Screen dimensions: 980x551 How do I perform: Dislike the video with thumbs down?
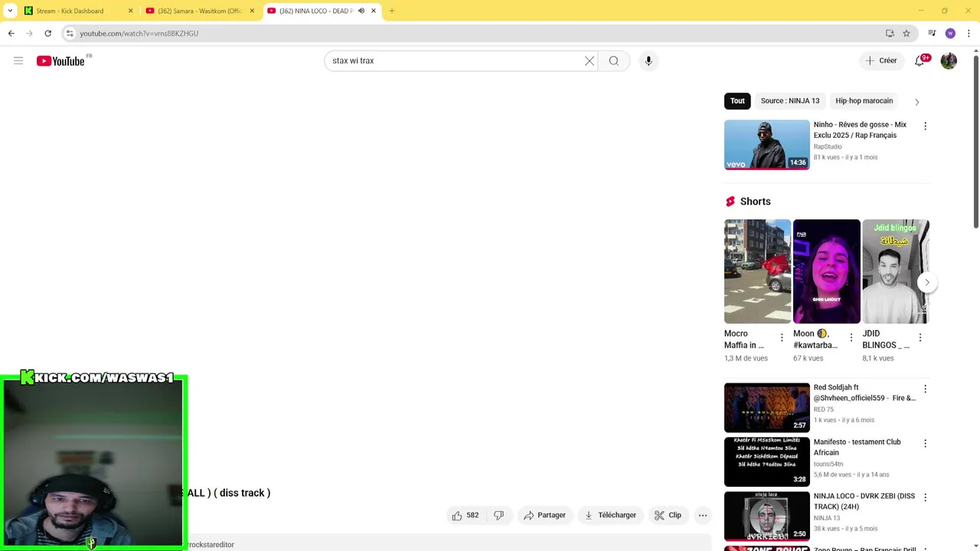click(x=498, y=515)
